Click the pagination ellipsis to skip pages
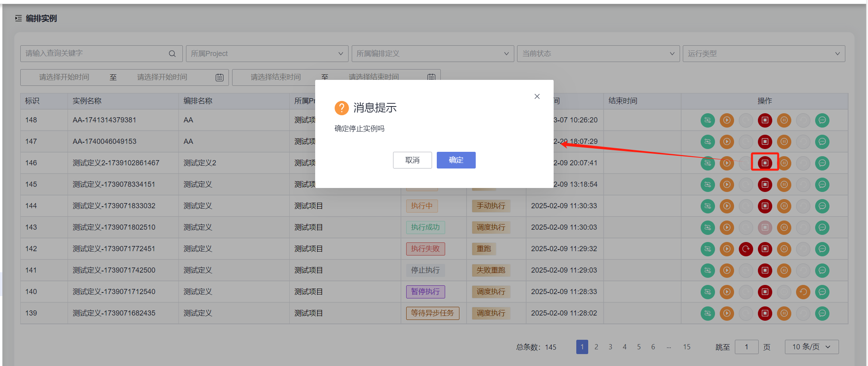This screenshot has height=366, width=868. click(669, 347)
